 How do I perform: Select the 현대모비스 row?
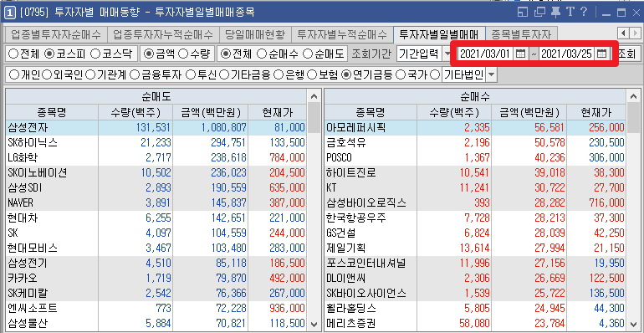[156, 248]
